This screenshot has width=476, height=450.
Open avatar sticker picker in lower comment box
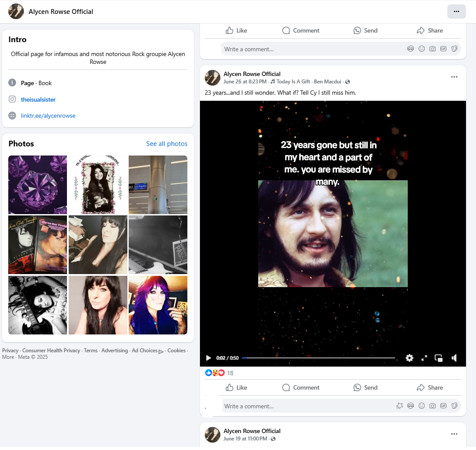pyautogui.click(x=410, y=406)
